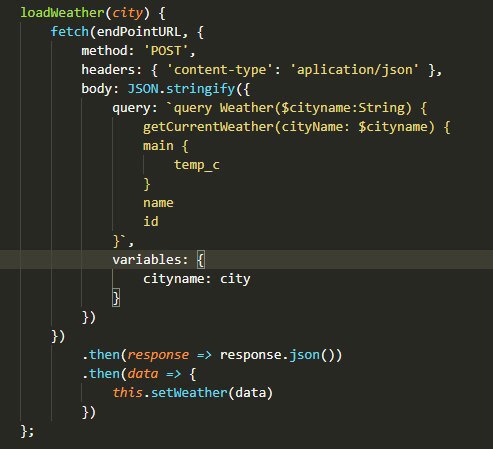Click the 'response' arrow function parameter
Image resolution: width=493 pixels, height=449 pixels.
point(158,355)
